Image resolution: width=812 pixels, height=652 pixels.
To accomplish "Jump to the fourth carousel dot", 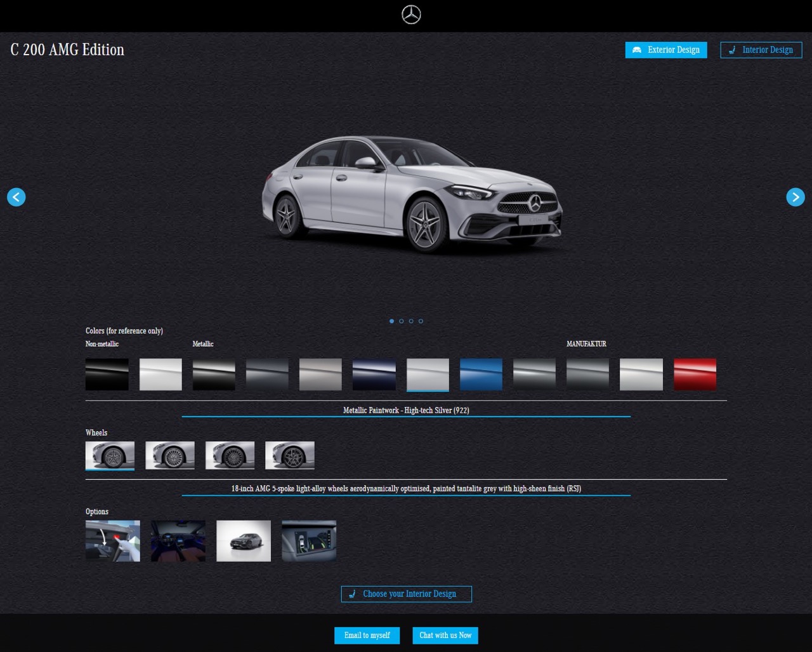I will pos(421,321).
